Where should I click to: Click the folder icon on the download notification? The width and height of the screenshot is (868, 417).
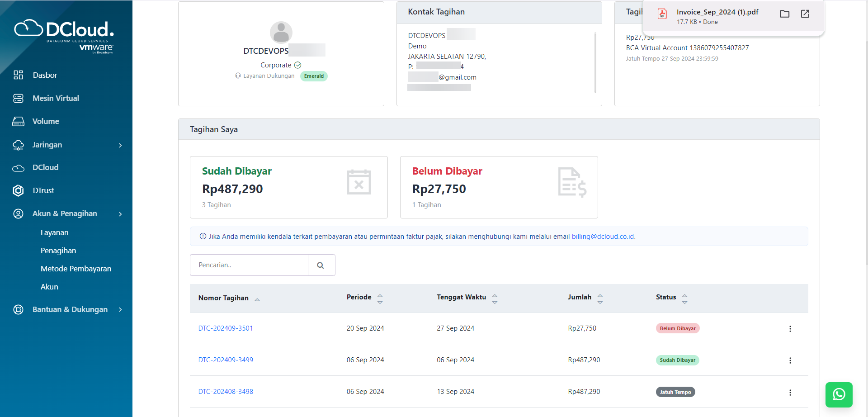click(784, 14)
